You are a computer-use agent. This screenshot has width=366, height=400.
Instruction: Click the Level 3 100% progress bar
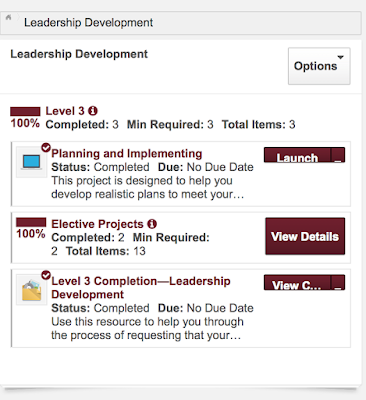click(25, 111)
